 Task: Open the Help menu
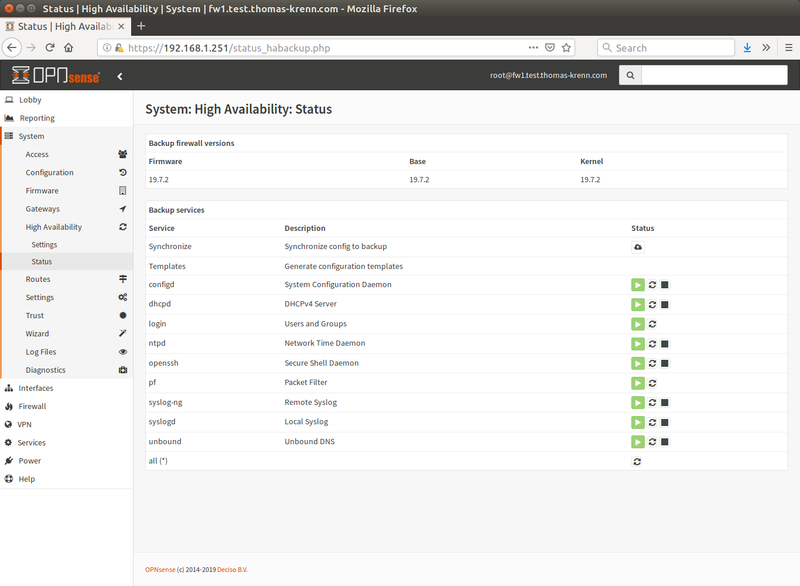[67, 479]
